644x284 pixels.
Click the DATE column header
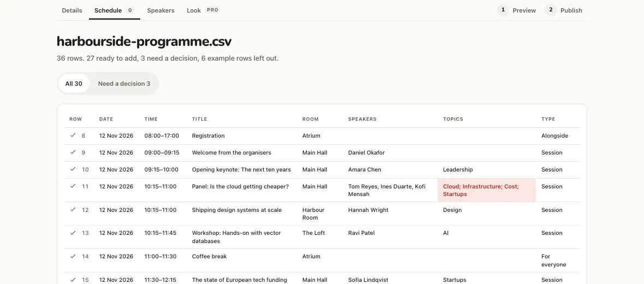106,119
